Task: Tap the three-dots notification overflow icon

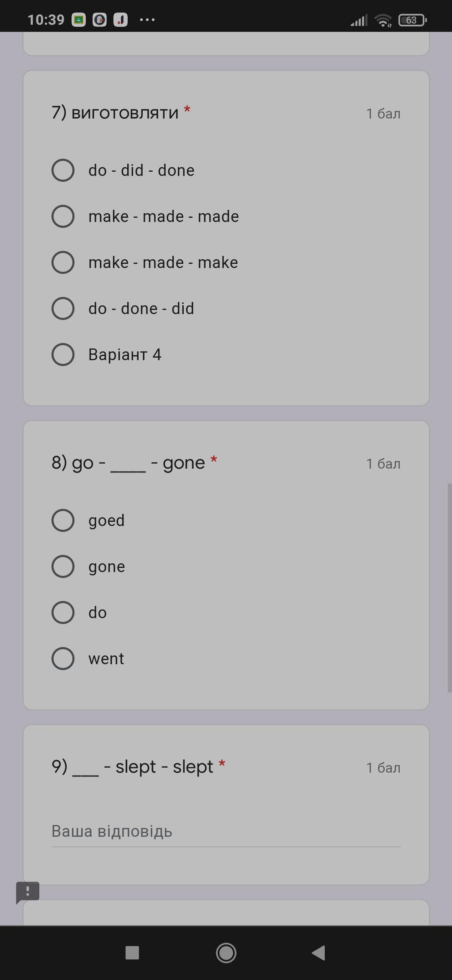Action: click(x=147, y=20)
